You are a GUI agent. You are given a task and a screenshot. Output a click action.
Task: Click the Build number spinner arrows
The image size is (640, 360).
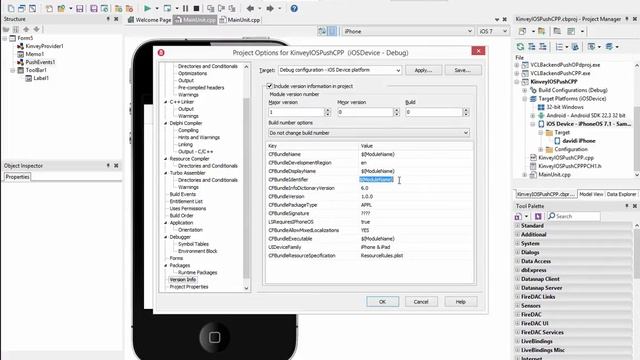point(466,112)
